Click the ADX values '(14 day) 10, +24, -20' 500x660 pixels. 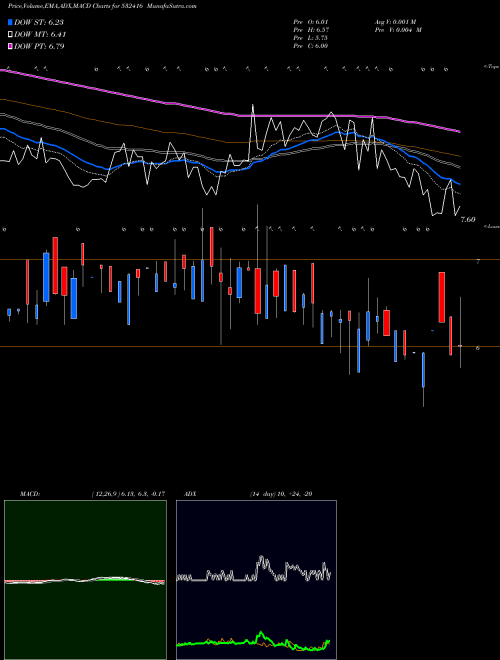click(x=281, y=494)
